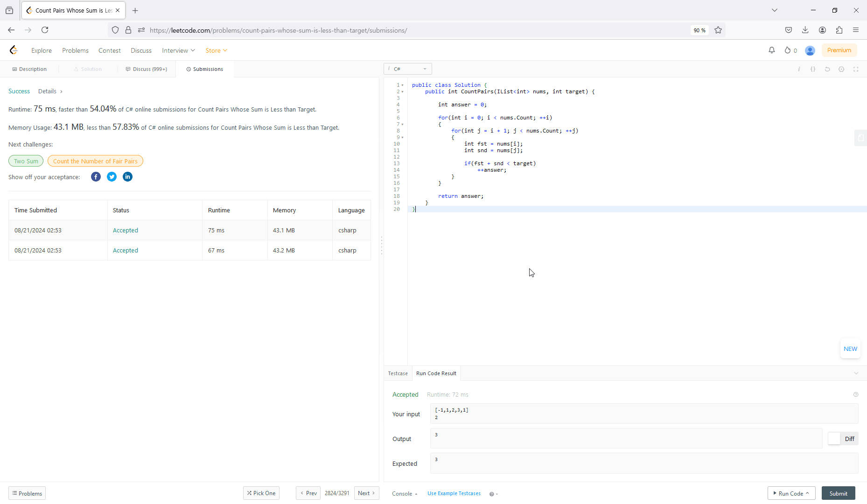Click site security shield icon
Viewport: 867px width, 504px height.
[115, 30]
